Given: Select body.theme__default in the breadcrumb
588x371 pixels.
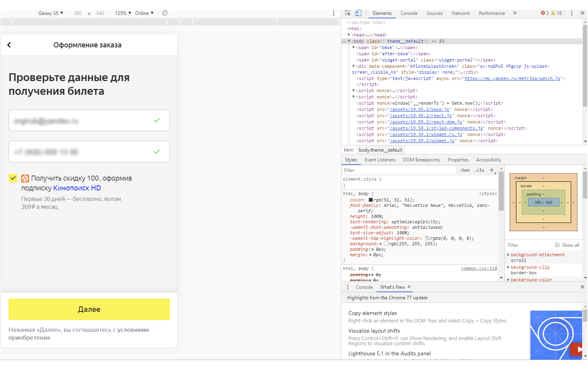Looking at the screenshot, I should coord(381,150).
